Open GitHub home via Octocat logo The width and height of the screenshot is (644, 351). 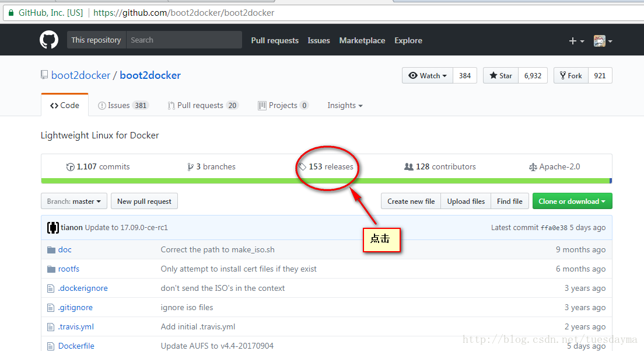click(49, 40)
